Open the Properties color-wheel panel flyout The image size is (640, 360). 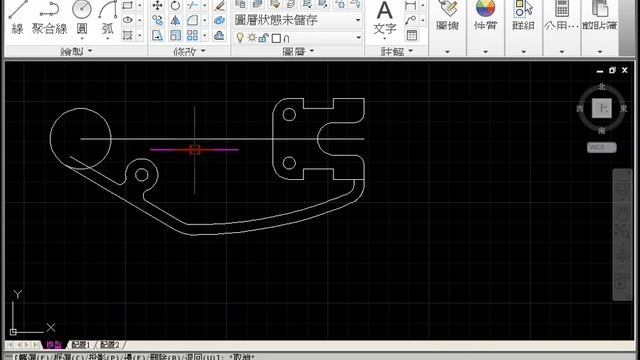click(485, 52)
